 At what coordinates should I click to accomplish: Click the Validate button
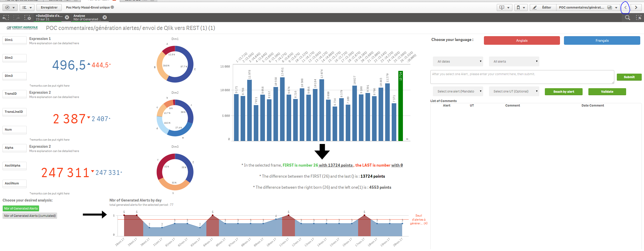(607, 92)
